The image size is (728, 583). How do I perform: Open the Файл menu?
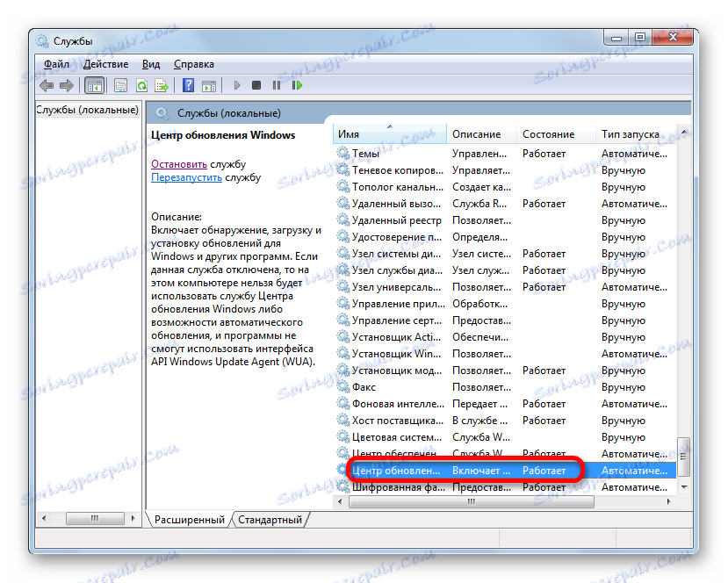[x=56, y=64]
